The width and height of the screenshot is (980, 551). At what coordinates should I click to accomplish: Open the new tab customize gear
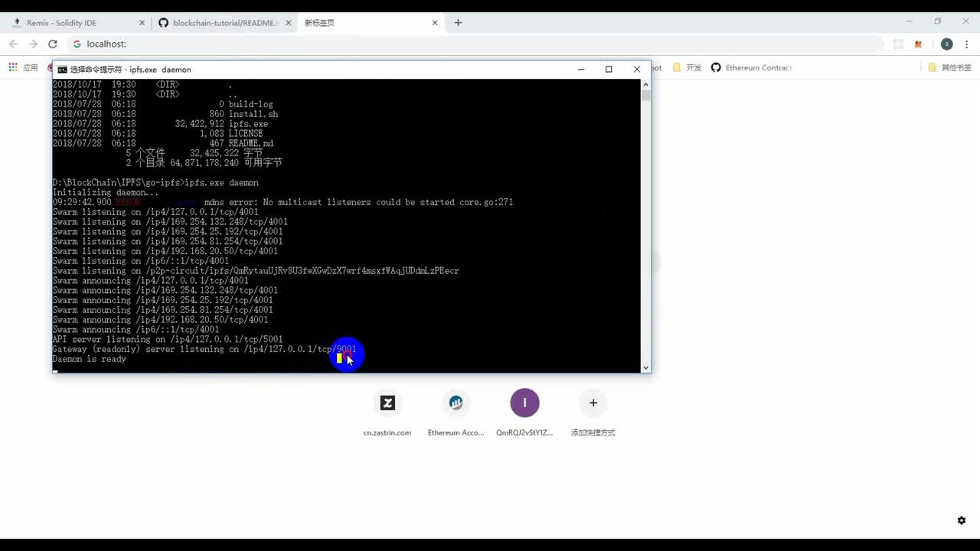[962, 520]
